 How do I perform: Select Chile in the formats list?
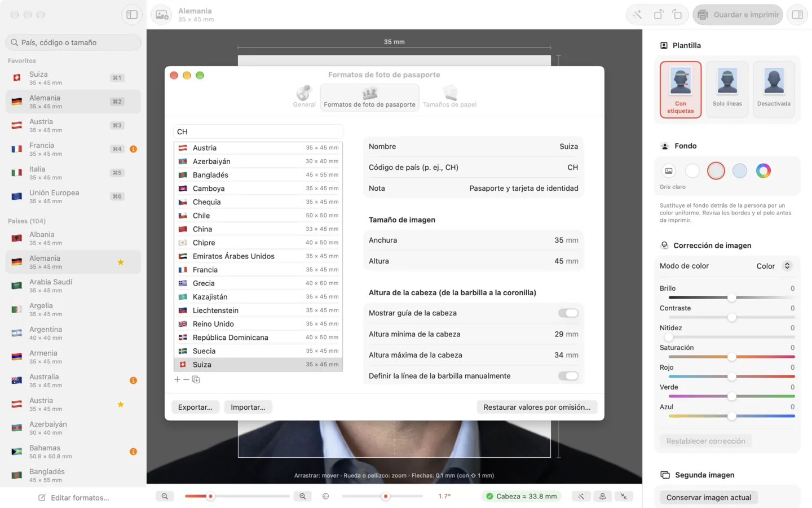(x=258, y=216)
